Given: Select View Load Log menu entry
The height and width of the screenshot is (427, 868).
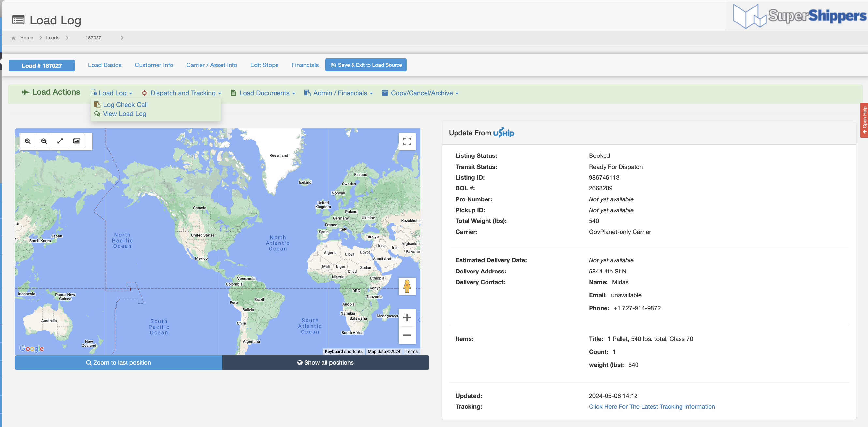Looking at the screenshot, I should click(125, 114).
